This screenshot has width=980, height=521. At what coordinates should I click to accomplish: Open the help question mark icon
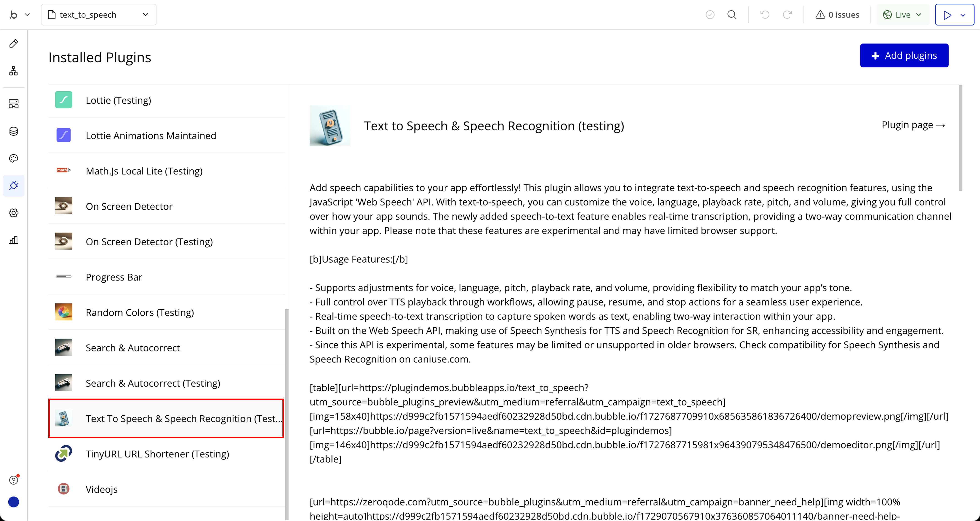pos(14,480)
